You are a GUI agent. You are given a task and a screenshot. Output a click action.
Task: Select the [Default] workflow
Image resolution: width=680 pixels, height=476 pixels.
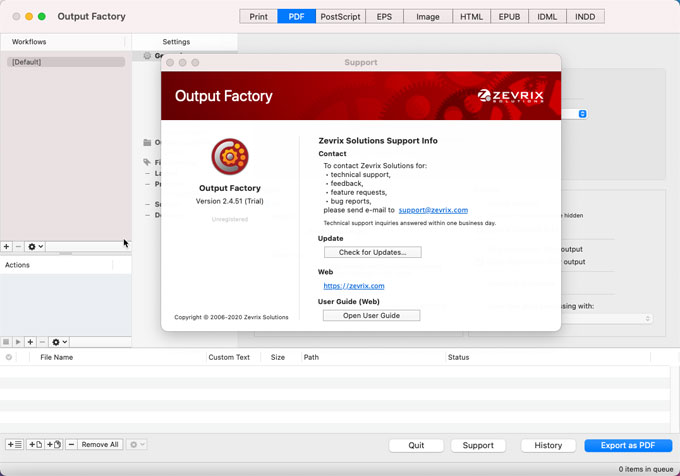(66, 62)
